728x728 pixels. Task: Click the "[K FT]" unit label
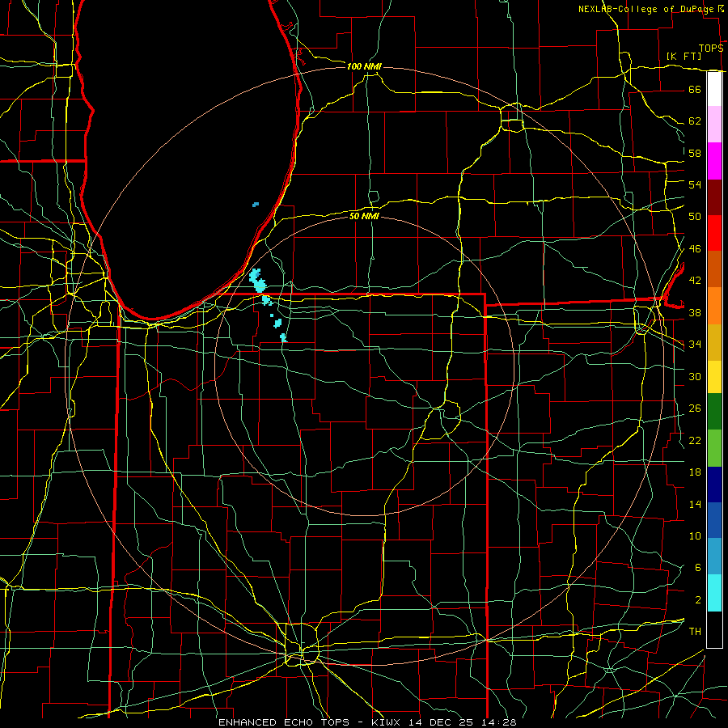pos(684,56)
